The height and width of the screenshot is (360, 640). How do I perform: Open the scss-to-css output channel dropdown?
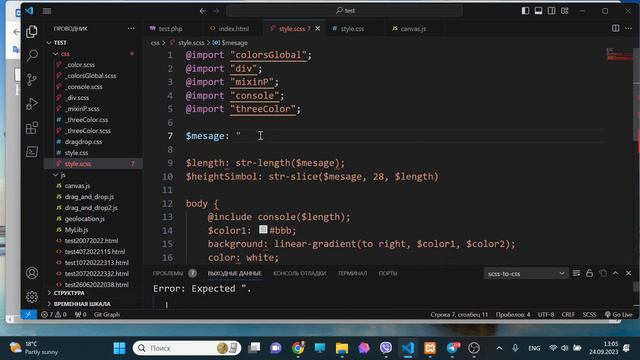coord(526,273)
